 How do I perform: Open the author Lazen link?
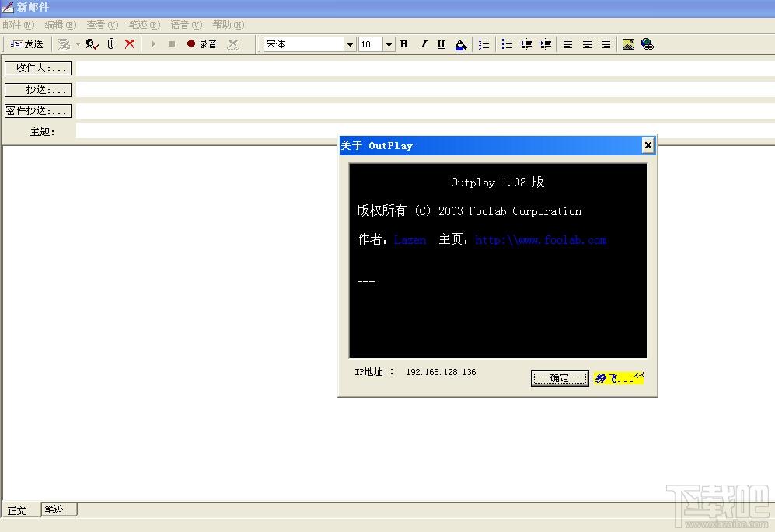click(410, 240)
